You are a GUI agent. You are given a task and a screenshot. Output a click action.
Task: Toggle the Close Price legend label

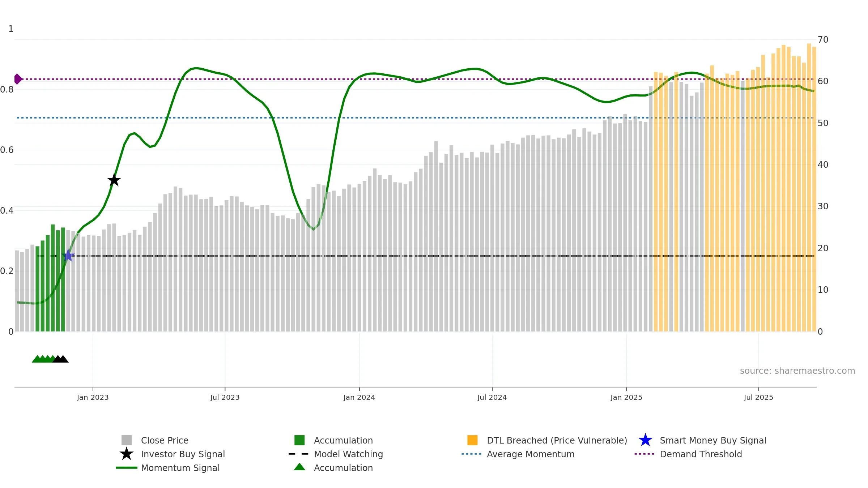click(165, 440)
